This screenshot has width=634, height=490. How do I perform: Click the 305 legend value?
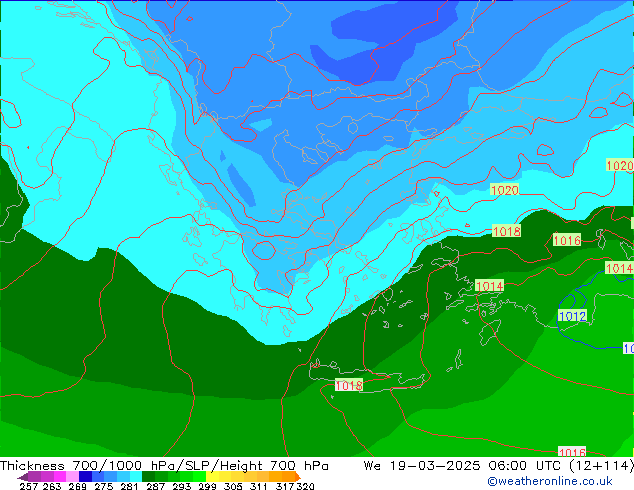[x=233, y=486]
